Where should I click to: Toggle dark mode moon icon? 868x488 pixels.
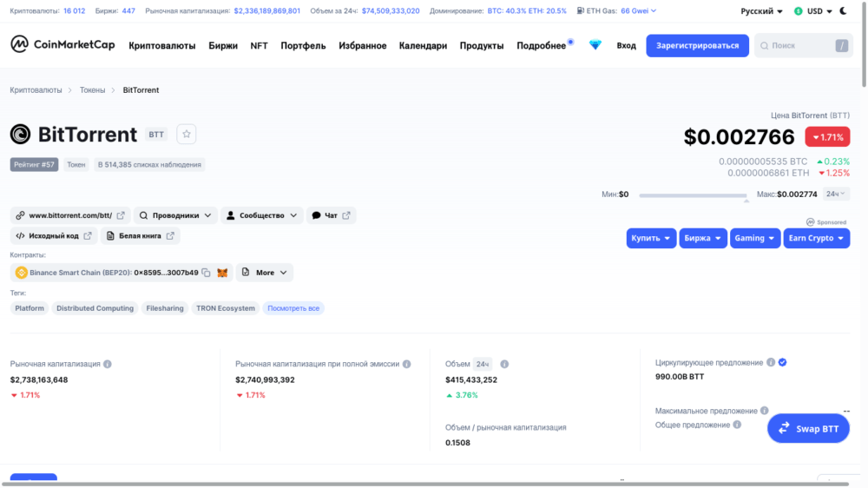coord(844,11)
